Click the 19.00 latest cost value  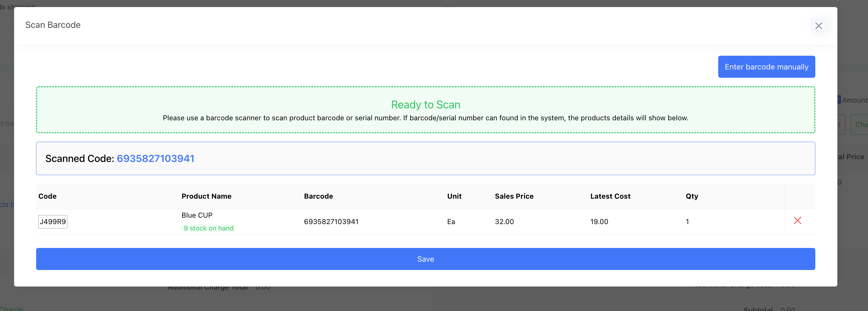pyautogui.click(x=599, y=222)
